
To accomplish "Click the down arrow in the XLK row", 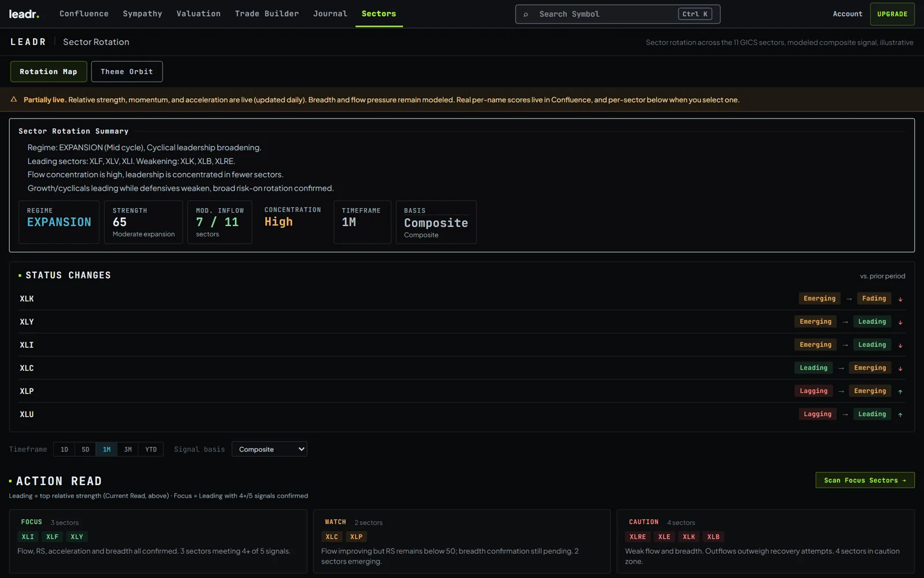I will [900, 299].
